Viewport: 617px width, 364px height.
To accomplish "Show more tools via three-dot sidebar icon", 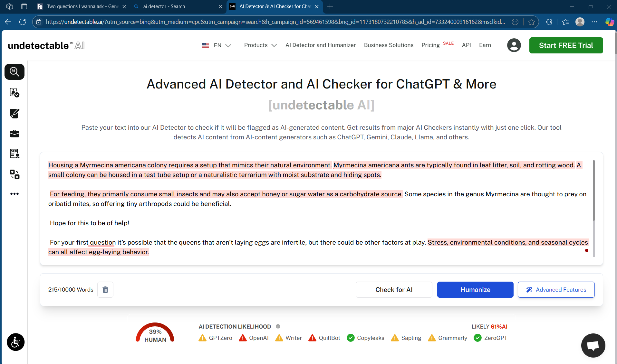I will [14, 194].
